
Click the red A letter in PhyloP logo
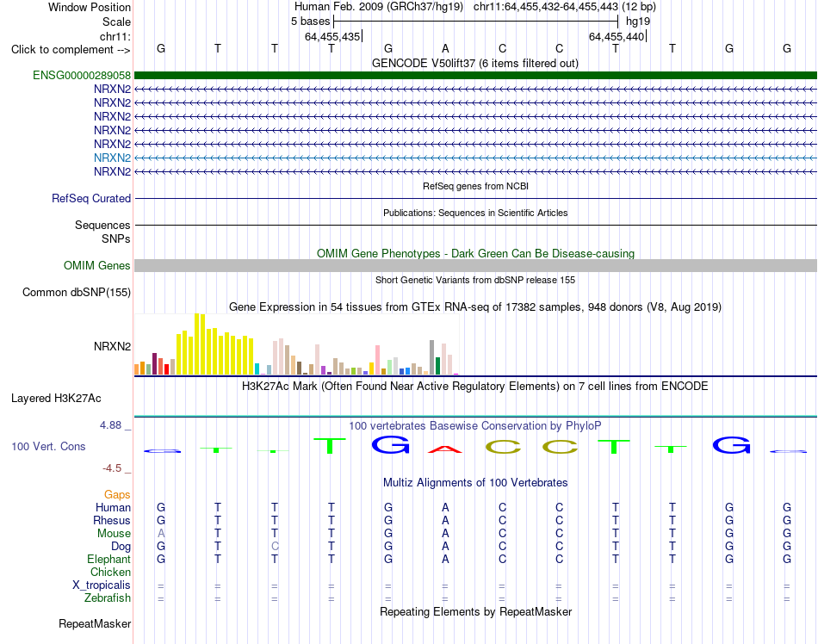click(x=445, y=449)
